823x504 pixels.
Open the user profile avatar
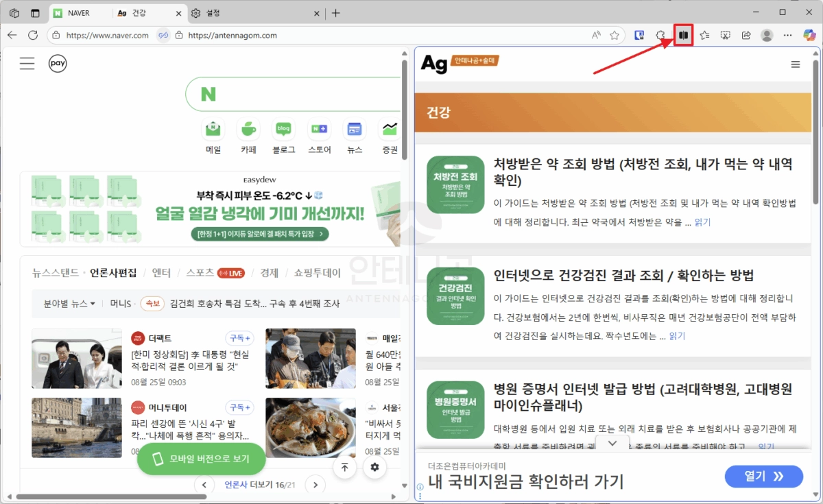coord(767,35)
